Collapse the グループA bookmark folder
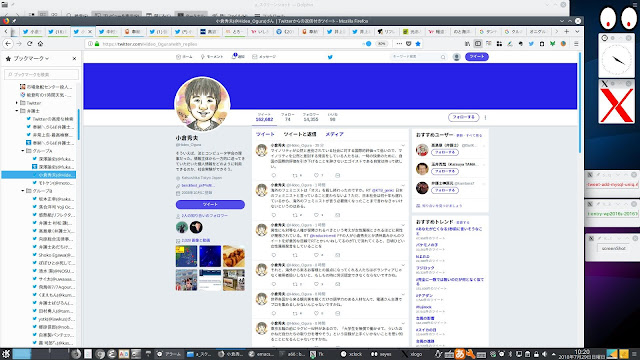640x360 pixels. point(23,151)
